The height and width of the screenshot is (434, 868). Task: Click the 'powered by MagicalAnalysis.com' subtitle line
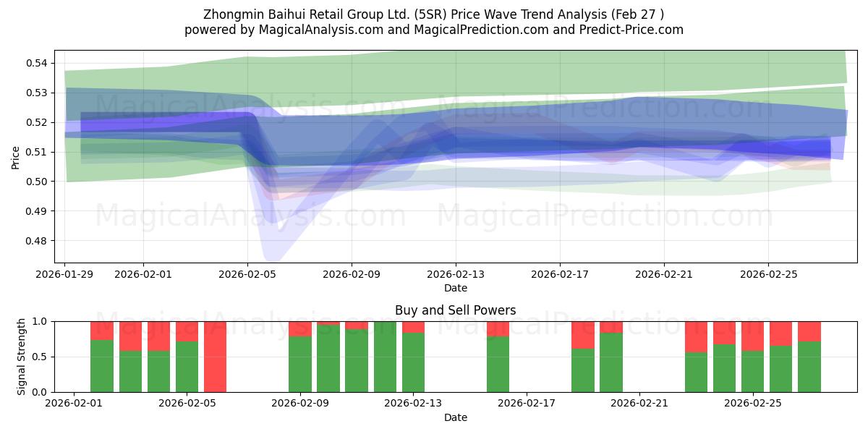click(434, 30)
